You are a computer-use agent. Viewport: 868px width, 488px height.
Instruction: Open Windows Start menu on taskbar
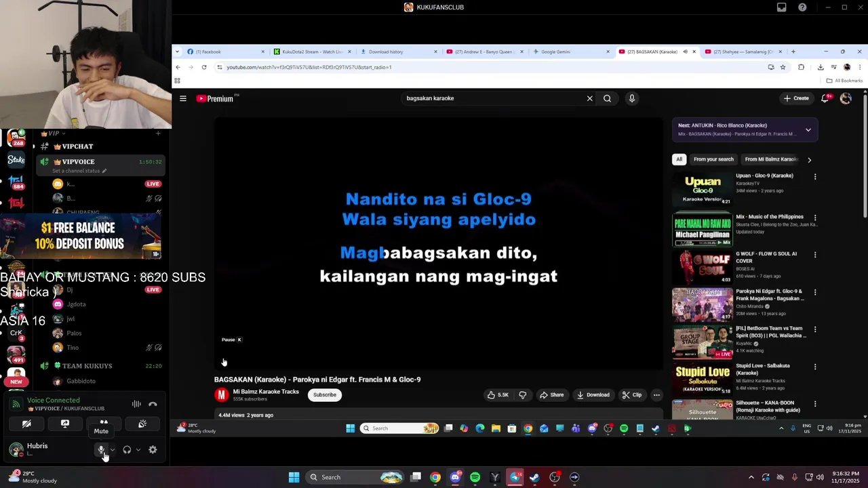(294, 477)
